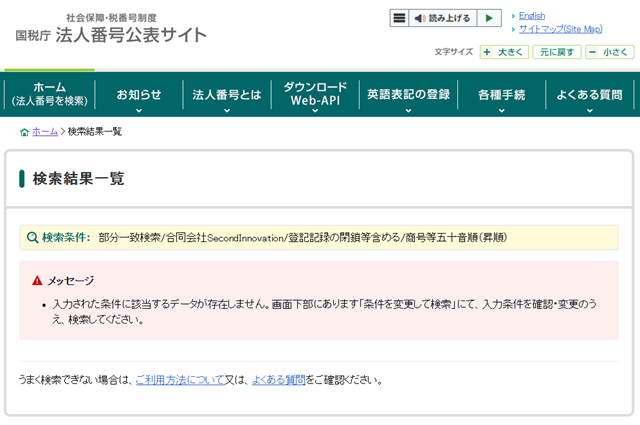This screenshot has width=640, height=425.
Task: Go to ホーム (法人番号を検索) tab
Action: pyautogui.click(x=49, y=95)
